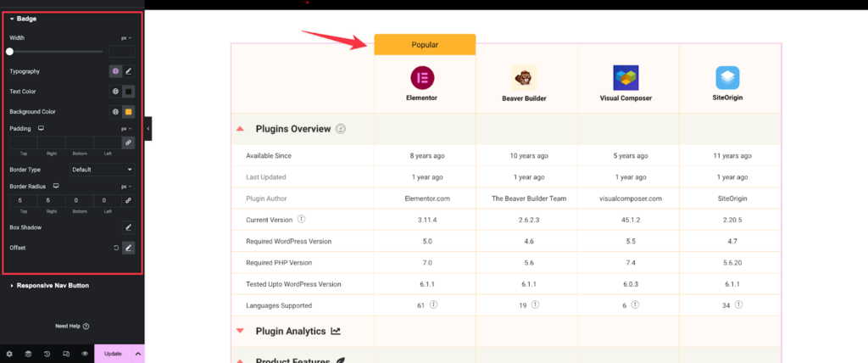Click the info icon next to 6 languages
Viewport: 868px width, 363px height.
(636, 304)
